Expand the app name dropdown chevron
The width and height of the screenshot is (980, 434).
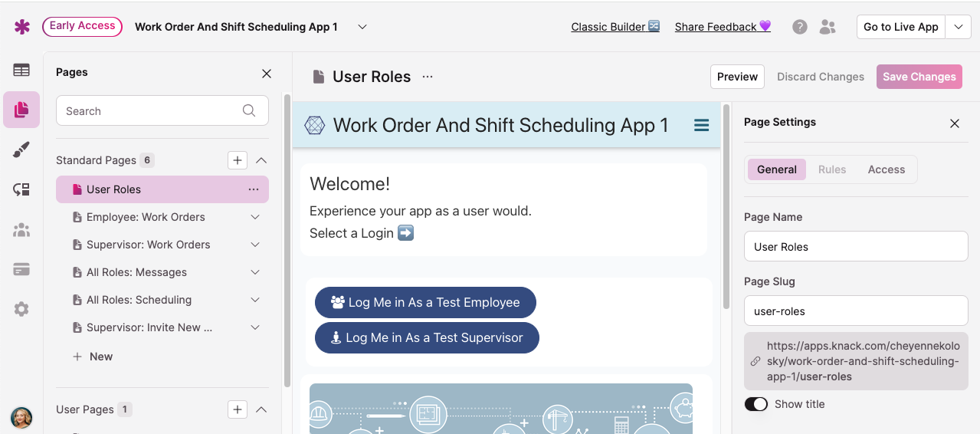[362, 27]
